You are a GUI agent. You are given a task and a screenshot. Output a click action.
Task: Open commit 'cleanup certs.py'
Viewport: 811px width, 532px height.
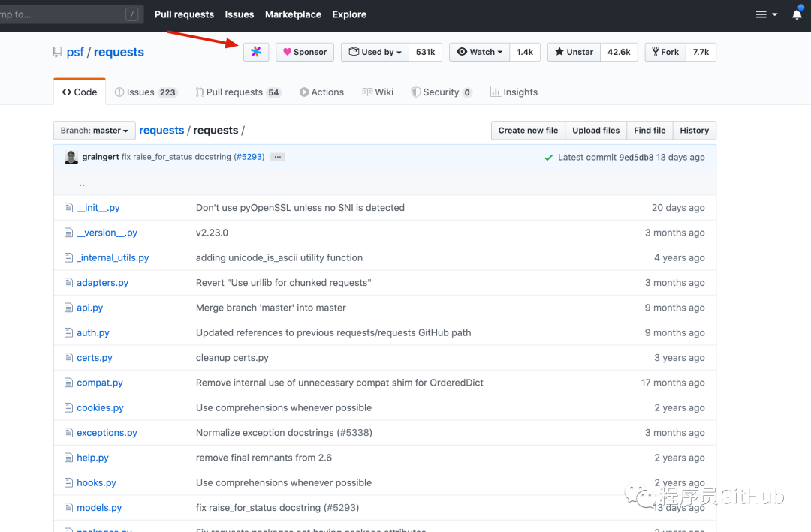click(x=232, y=358)
